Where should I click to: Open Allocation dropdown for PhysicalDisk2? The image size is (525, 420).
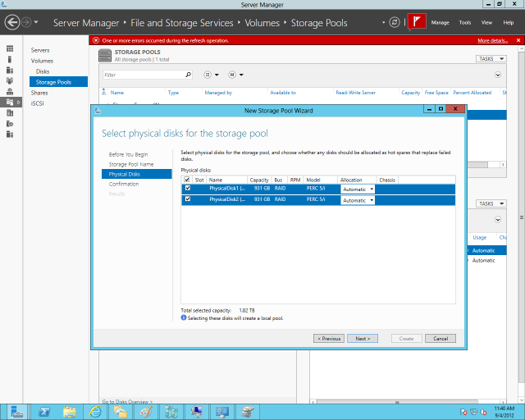(x=358, y=200)
